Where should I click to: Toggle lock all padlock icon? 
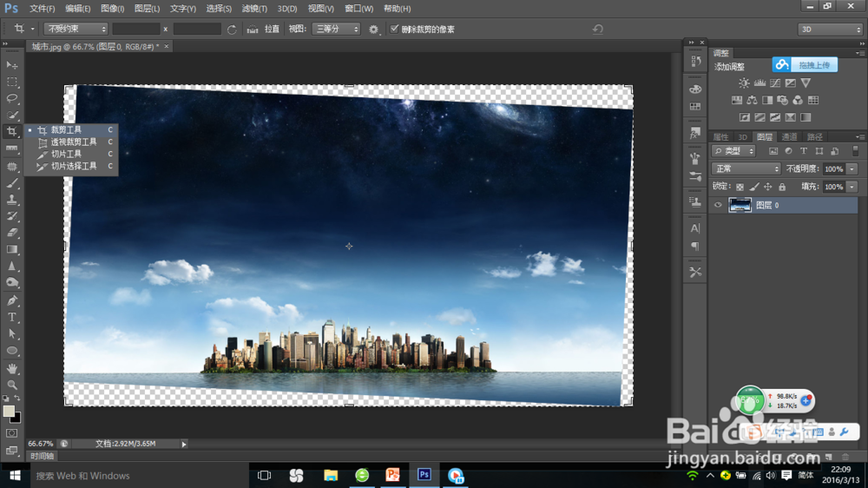pyautogui.click(x=782, y=188)
